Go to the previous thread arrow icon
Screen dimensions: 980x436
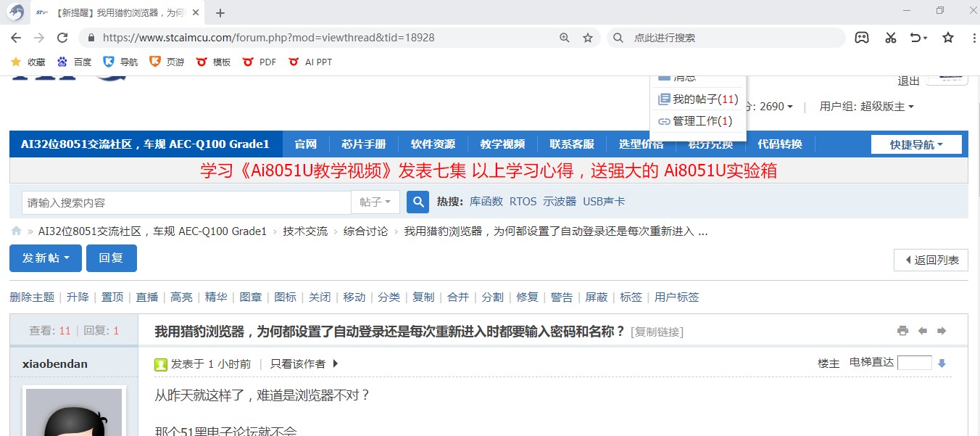[x=923, y=331]
